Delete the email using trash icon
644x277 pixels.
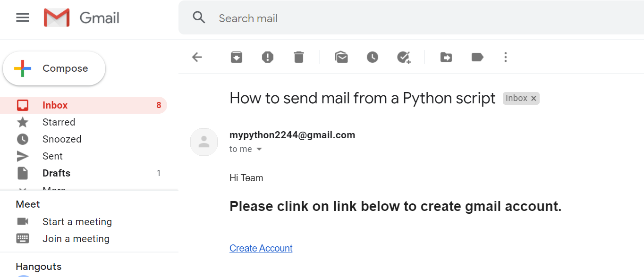point(298,57)
